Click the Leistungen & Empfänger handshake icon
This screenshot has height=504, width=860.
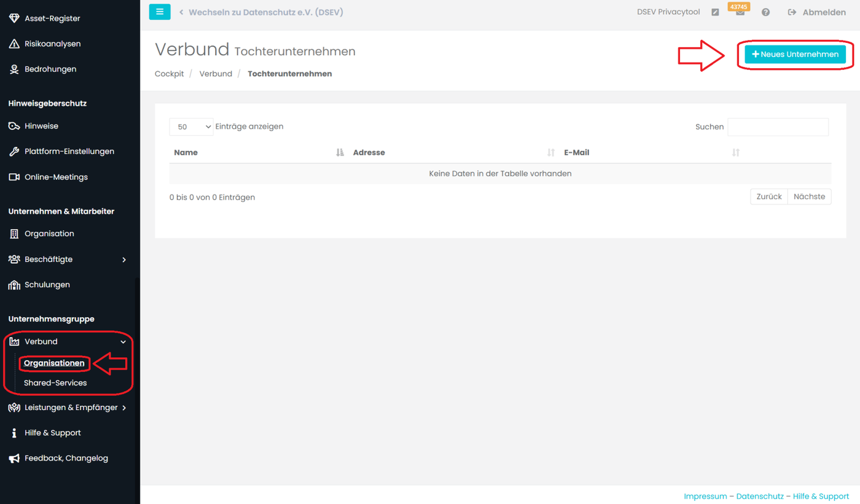[x=14, y=408]
